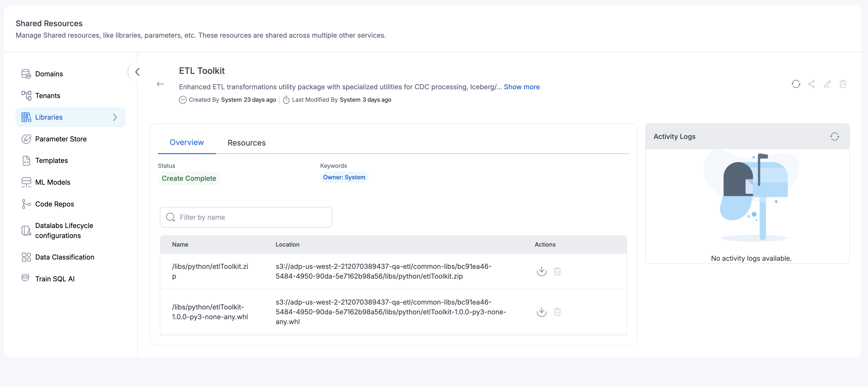Refresh the Activity Logs panel
The image size is (868, 387).
click(834, 137)
